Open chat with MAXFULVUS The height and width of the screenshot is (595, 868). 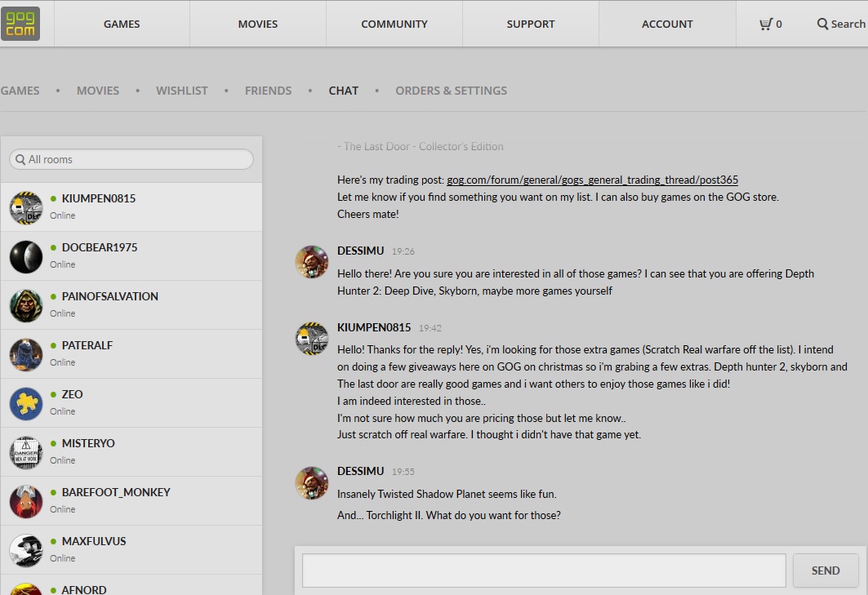(x=131, y=550)
